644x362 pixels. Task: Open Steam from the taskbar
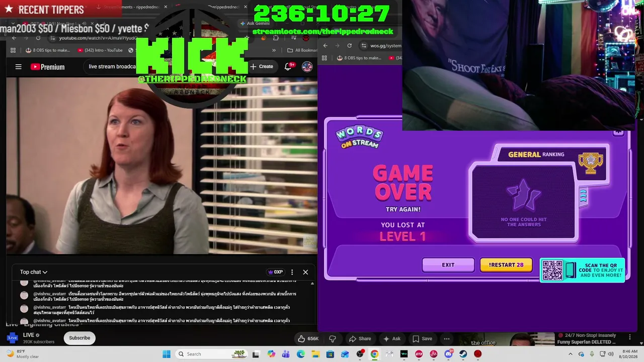click(x=463, y=354)
